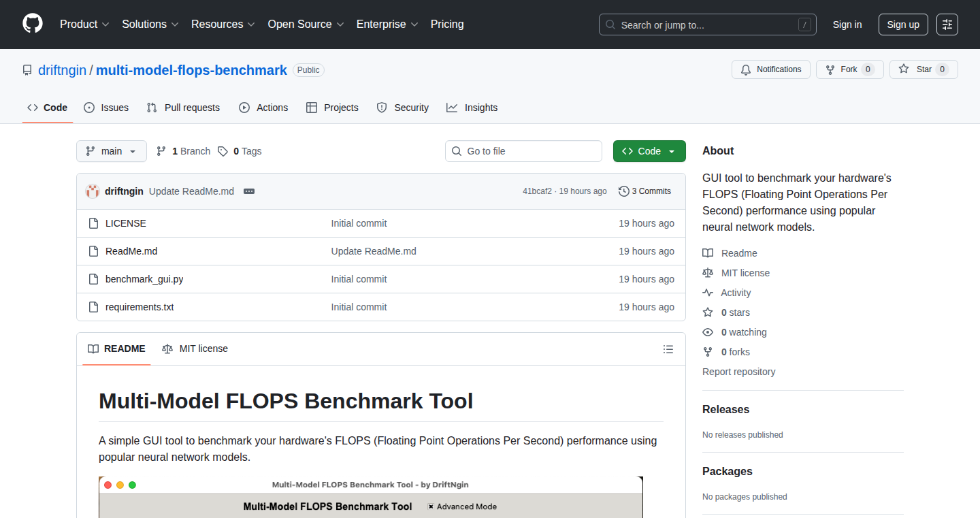View the 1 Branch link

184,151
